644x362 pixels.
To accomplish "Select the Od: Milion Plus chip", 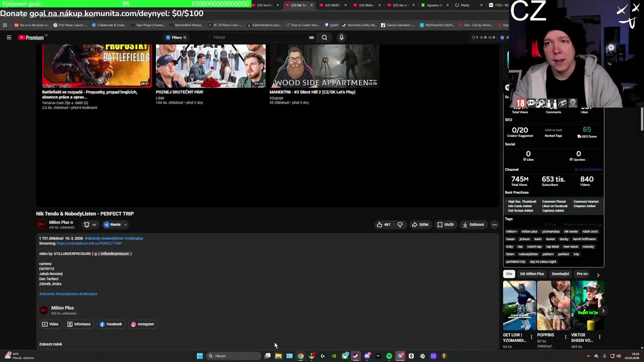I will tap(532, 274).
